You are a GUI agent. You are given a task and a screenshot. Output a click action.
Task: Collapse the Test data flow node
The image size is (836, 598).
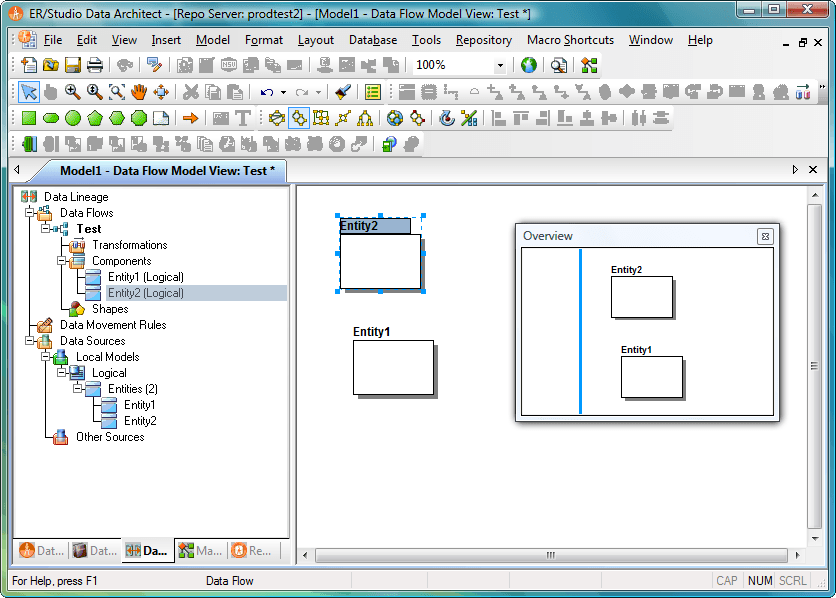(x=45, y=229)
